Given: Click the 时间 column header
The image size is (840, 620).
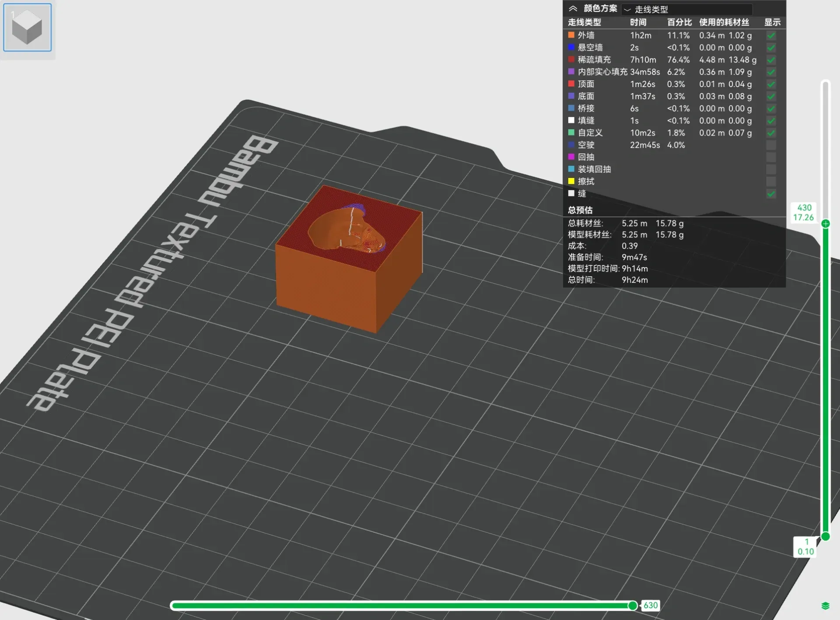Looking at the screenshot, I should coord(638,22).
